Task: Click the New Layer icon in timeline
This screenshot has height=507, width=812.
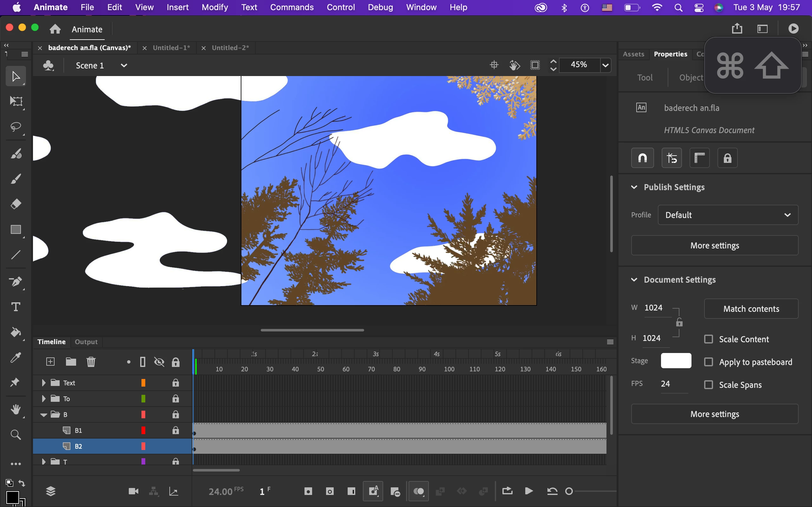Action: (50, 362)
